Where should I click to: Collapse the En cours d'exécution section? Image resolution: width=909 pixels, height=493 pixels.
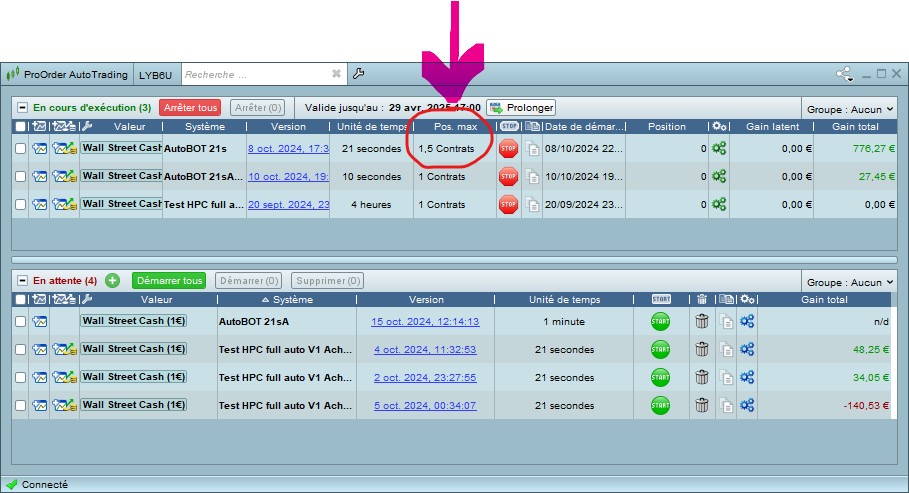[x=22, y=107]
